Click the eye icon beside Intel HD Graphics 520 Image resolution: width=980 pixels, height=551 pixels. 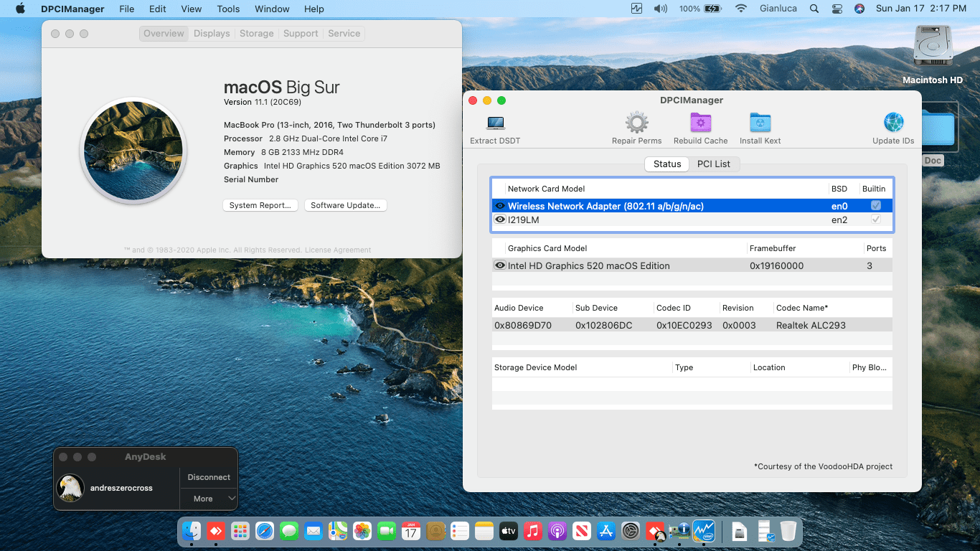coord(500,265)
